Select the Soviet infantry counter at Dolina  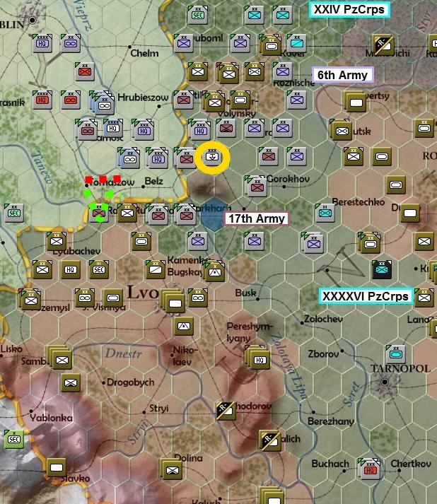pos(171,469)
